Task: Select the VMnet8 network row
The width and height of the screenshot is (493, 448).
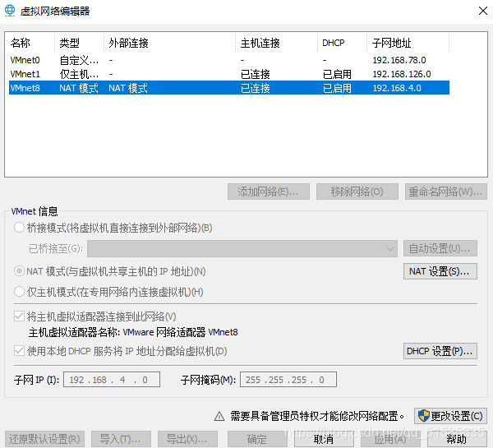Action: tap(229, 88)
